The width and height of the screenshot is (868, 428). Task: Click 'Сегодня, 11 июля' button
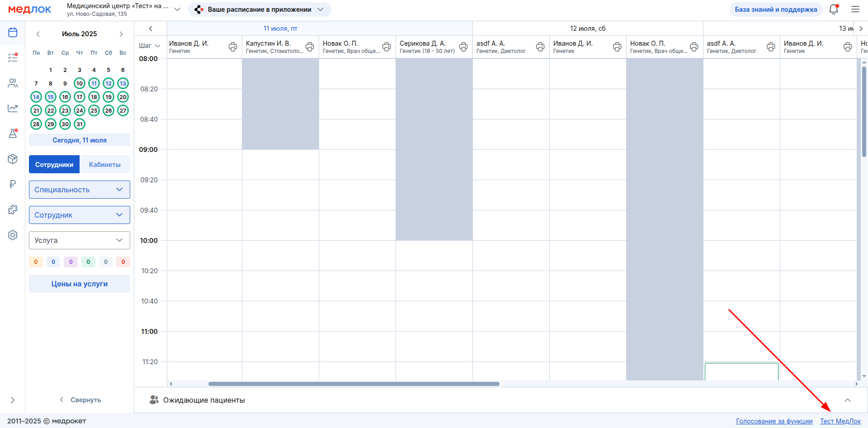80,140
